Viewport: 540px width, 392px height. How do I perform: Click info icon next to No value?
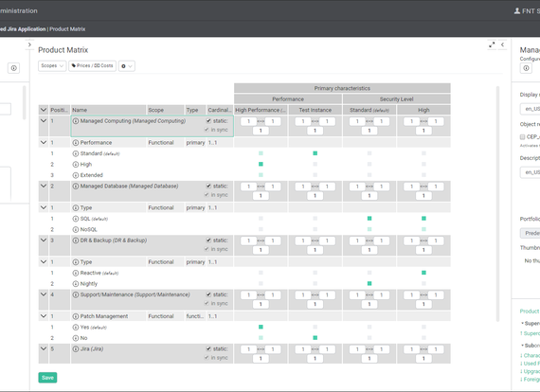pyautogui.click(x=76, y=338)
